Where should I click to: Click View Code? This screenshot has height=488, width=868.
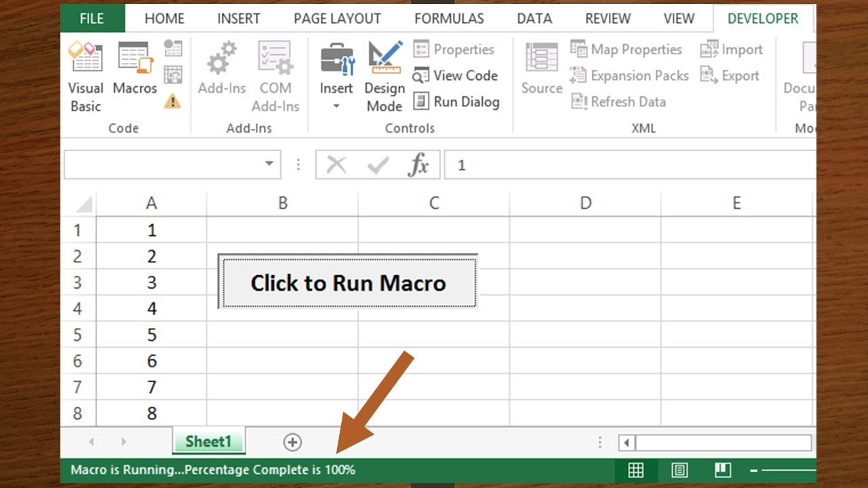(x=455, y=75)
